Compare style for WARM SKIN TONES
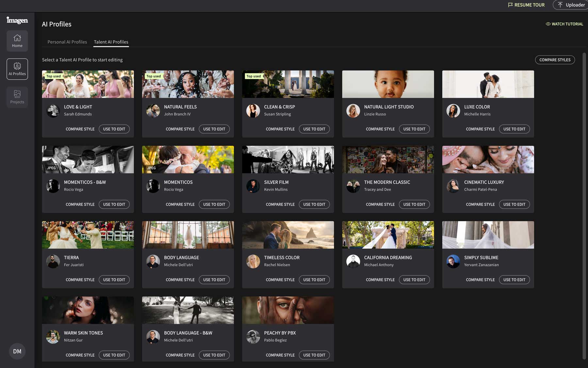The image size is (588, 368). (x=80, y=355)
